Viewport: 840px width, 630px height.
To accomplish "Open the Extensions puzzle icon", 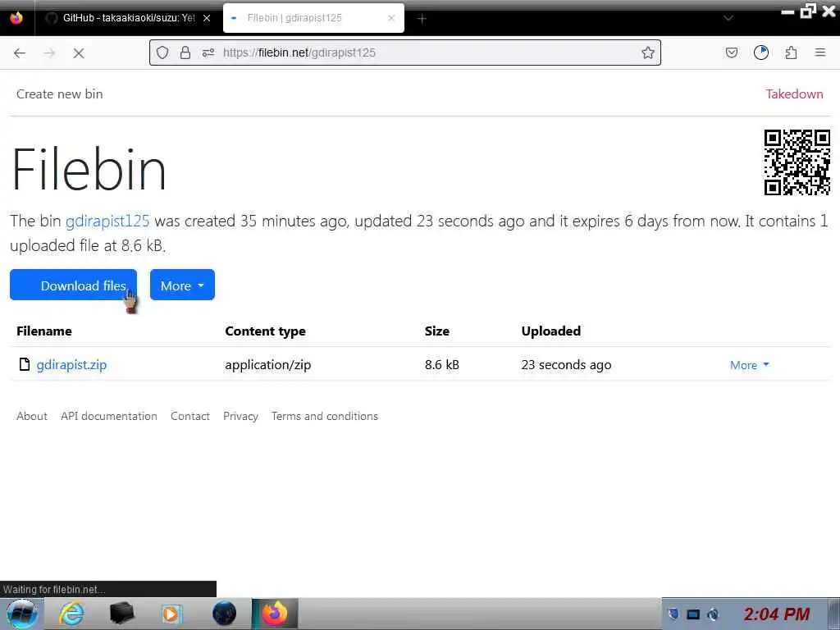I will click(x=791, y=52).
